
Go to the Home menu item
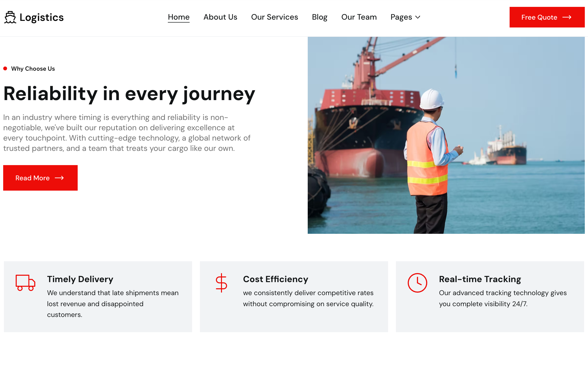point(179,17)
